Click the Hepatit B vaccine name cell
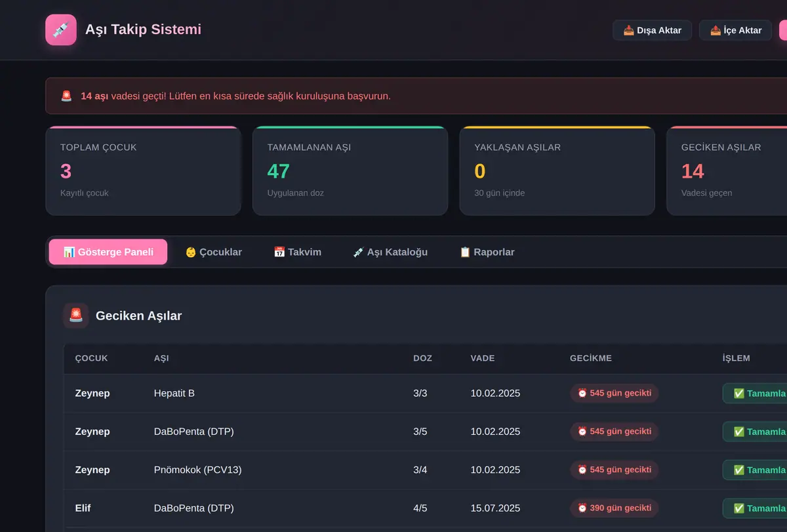Image resolution: width=787 pixels, height=532 pixels. (174, 394)
